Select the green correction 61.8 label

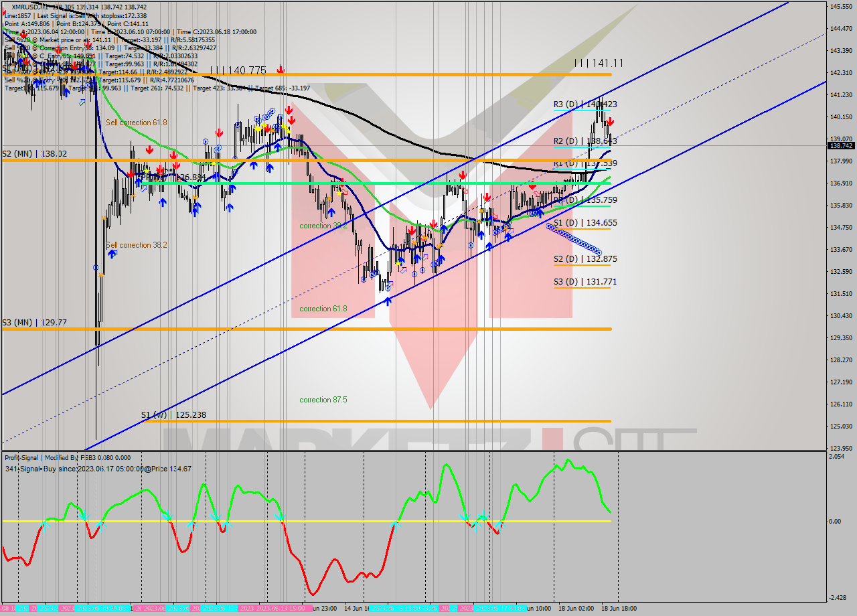click(x=323, y=309)
